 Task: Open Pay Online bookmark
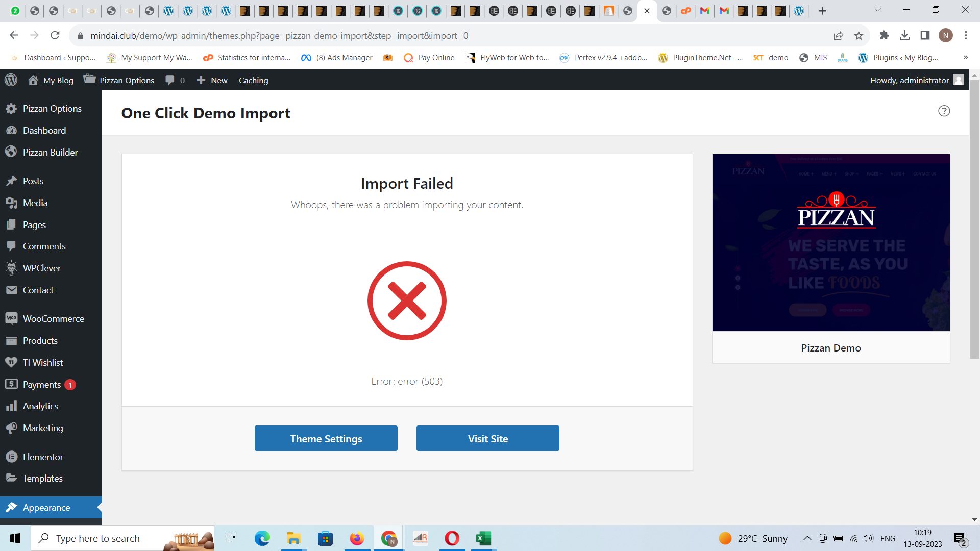point(429,58)
